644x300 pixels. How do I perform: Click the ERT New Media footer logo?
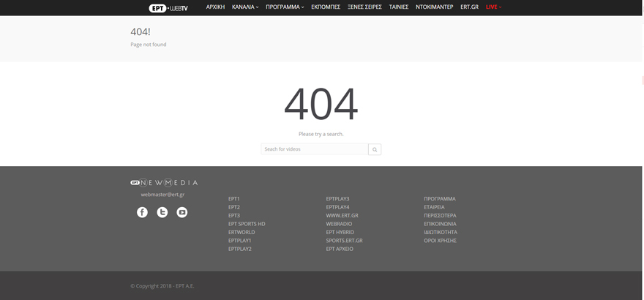pyautogui.click(x=164, y=182)
